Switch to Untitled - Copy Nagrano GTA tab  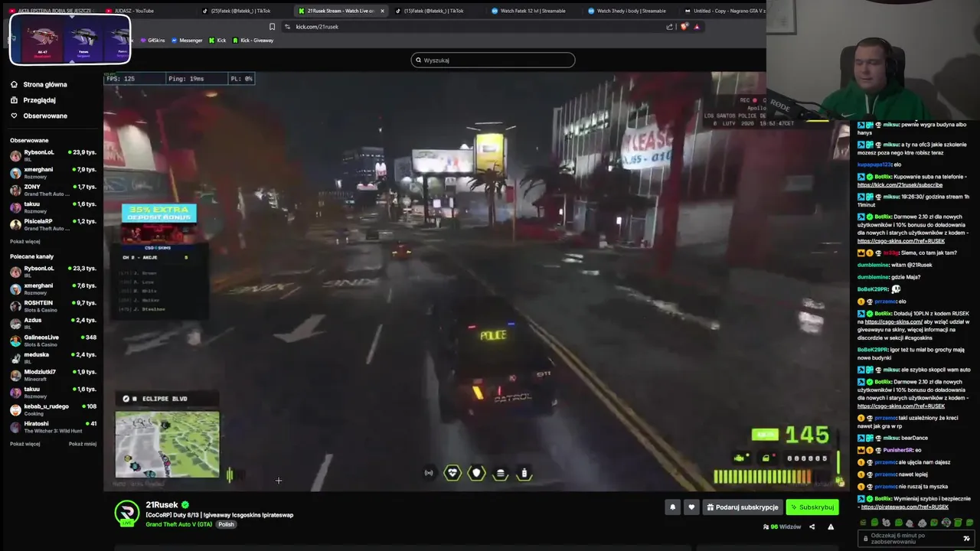pos(724,11)
